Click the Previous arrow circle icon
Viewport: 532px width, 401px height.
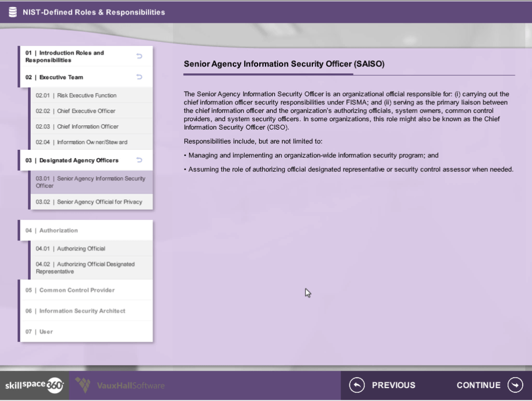point(356,385)
